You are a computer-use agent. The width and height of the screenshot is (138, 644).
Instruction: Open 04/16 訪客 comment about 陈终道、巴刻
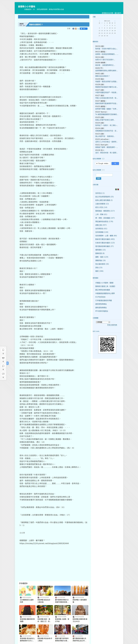(x=106, y=49)
